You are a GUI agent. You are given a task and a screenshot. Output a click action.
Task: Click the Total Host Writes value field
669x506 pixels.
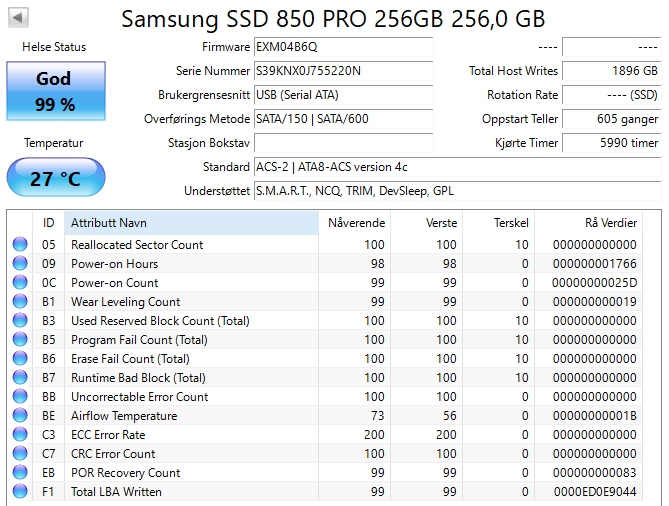tap(611, 71)
